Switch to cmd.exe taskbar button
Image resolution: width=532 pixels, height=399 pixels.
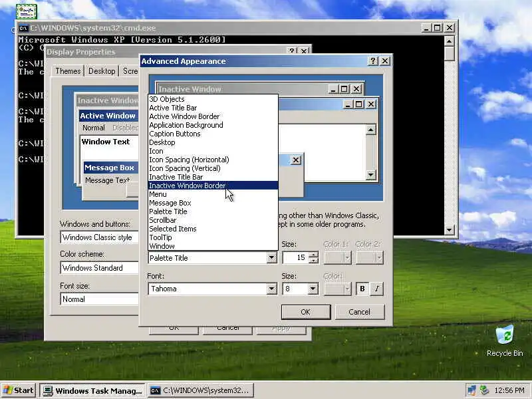click(x=201, y=390)
